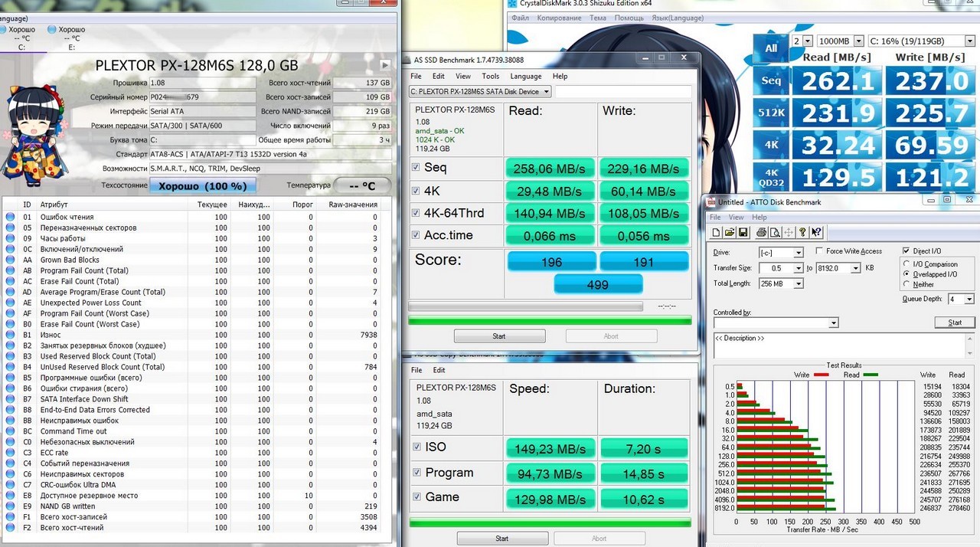Click the next disk arrow beside PLEXTOR title
Screen dimensions: 980x547
point(385,65)
